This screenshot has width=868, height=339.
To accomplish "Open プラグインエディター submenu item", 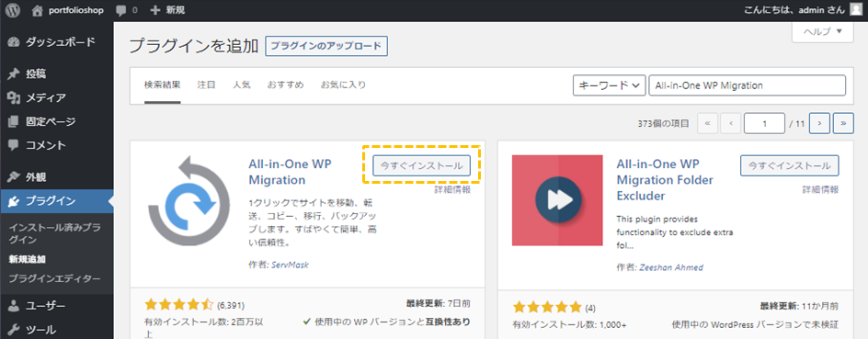I will [55, 277].
